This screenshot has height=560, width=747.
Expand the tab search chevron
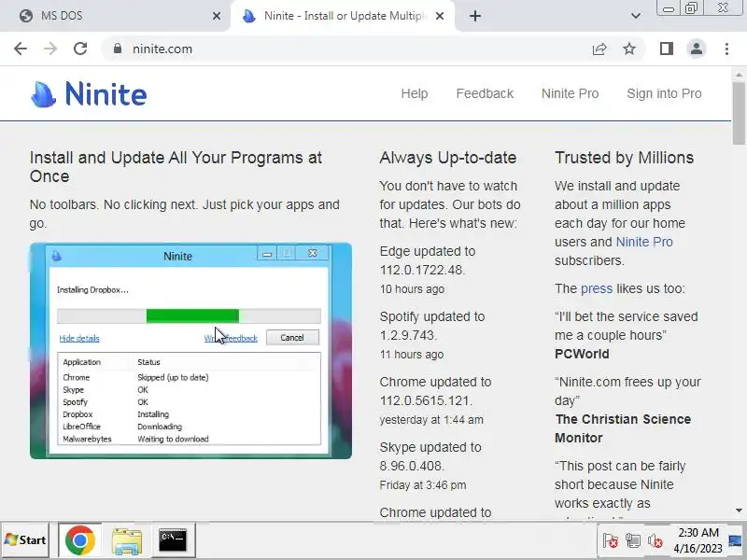pyautogui.click(x=636, y=16)
